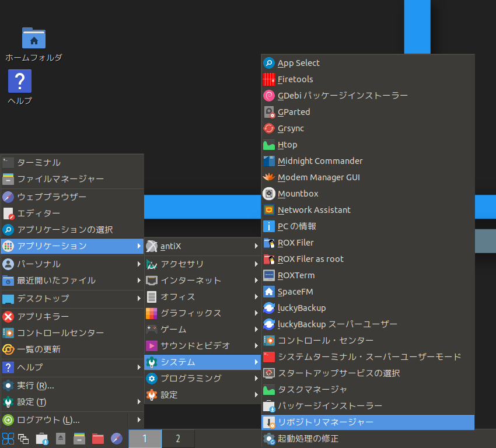Click the ROX Filer as root icon
Viewport: 496px width, 448px height.
[x=269, y=259]
